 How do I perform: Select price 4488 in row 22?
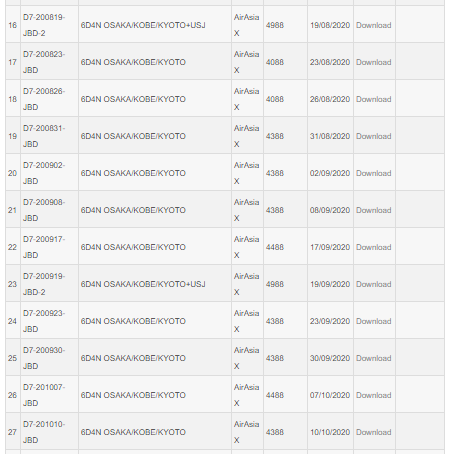[275, 247]
